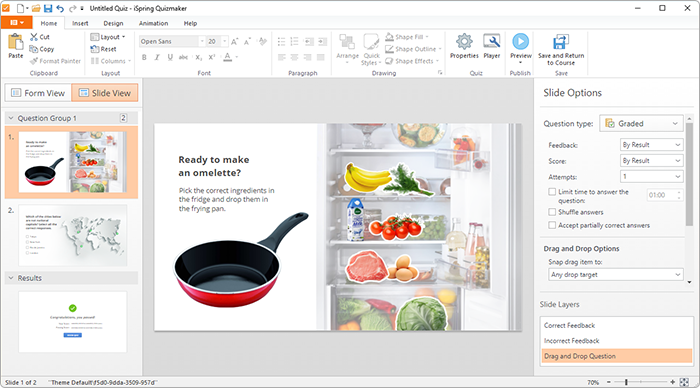The image size is (700, 388).
Task: Collapse the Results section
Action: tap(11, 278)
